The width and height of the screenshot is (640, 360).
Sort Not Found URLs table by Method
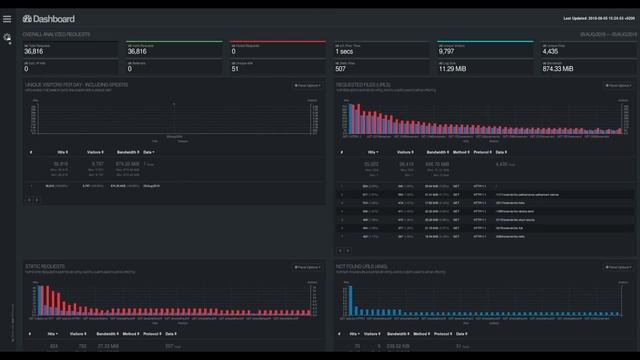tap(421, 334)
